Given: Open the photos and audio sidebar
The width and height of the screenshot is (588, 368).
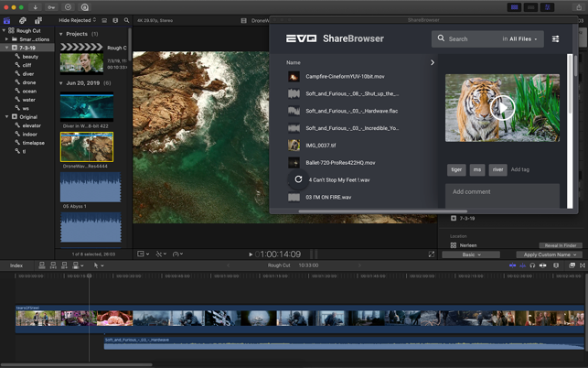Looking at the screenshot, I should coord(23,20).
